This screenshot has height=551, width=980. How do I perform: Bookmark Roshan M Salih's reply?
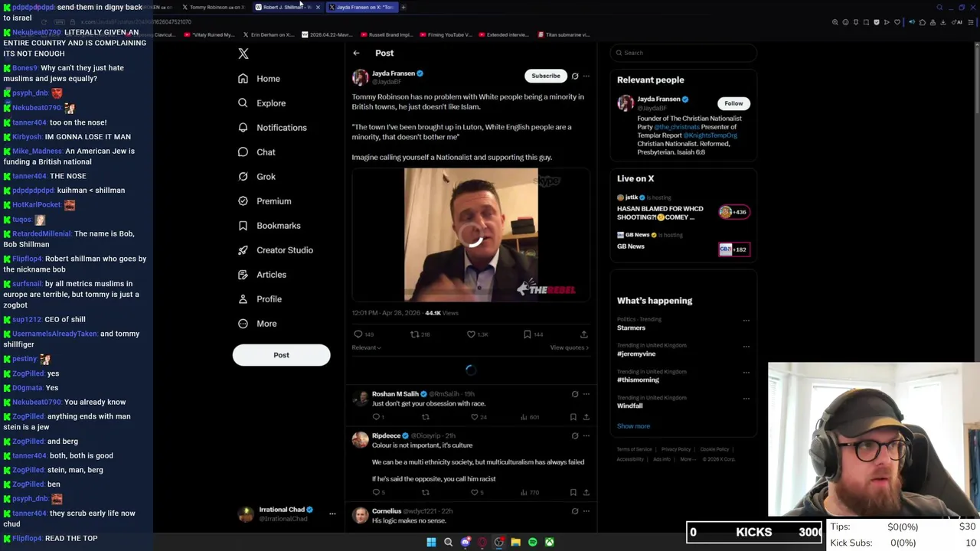coord(573,417)
